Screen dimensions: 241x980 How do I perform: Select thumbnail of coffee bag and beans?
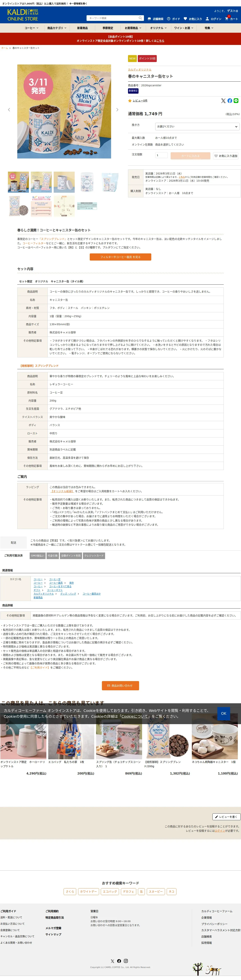pyautogui.click(x=18, y=206)
